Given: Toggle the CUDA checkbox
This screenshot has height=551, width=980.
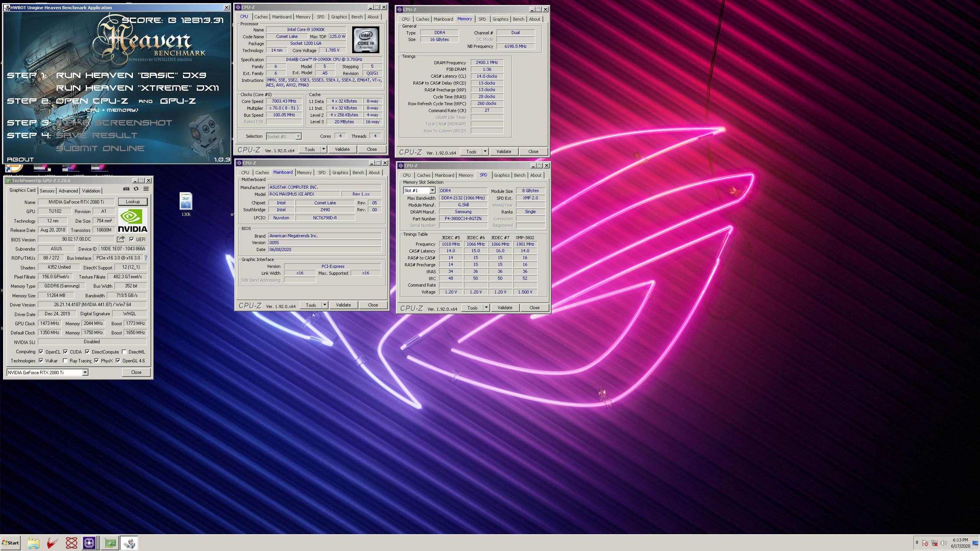Looking at the screenshot, I should (x=65, y=352).
